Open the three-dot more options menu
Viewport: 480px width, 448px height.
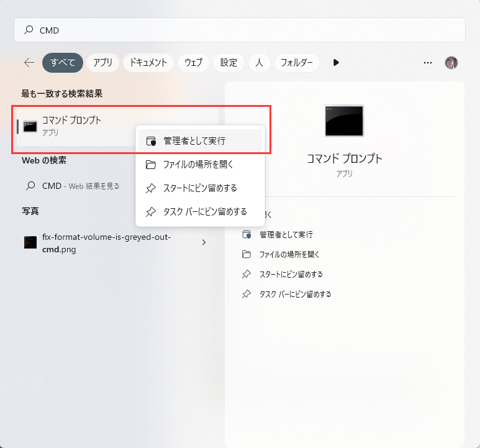point(427,63)
